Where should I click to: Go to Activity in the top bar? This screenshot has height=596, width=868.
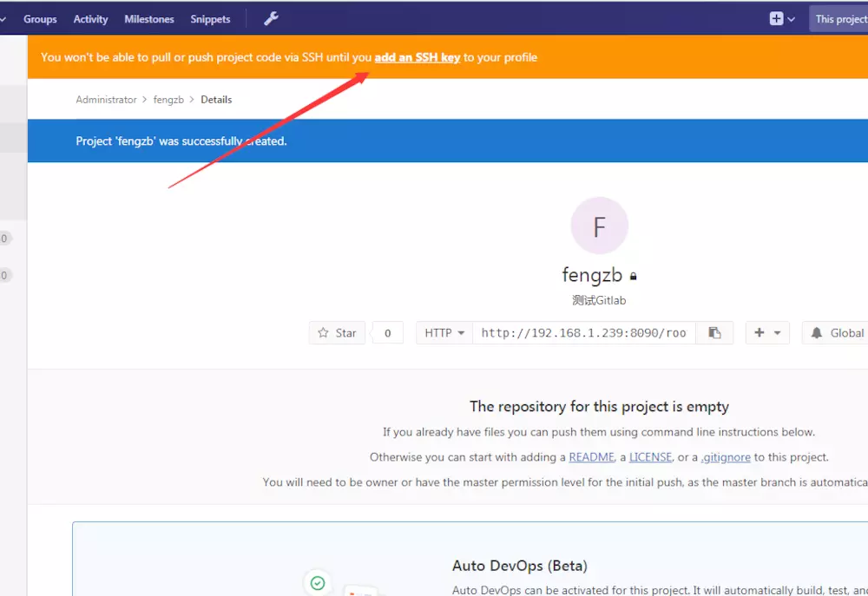(90, 19)
